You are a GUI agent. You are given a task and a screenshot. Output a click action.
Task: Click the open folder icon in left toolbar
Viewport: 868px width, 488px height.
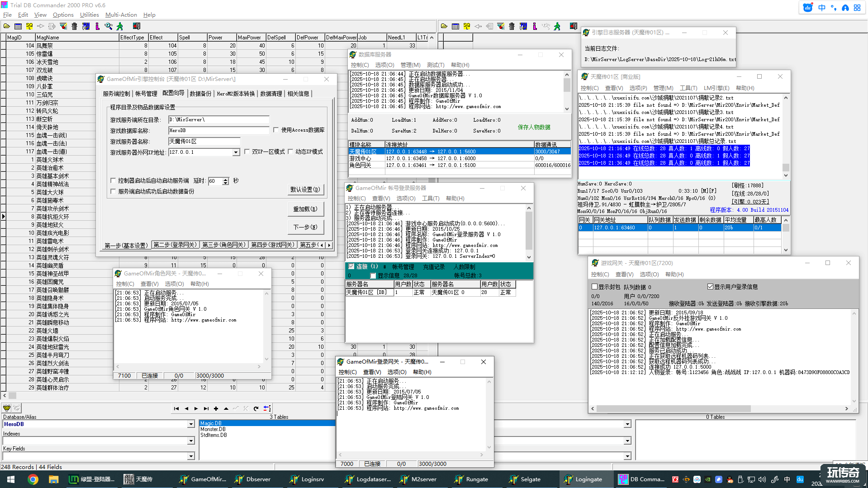7,26
